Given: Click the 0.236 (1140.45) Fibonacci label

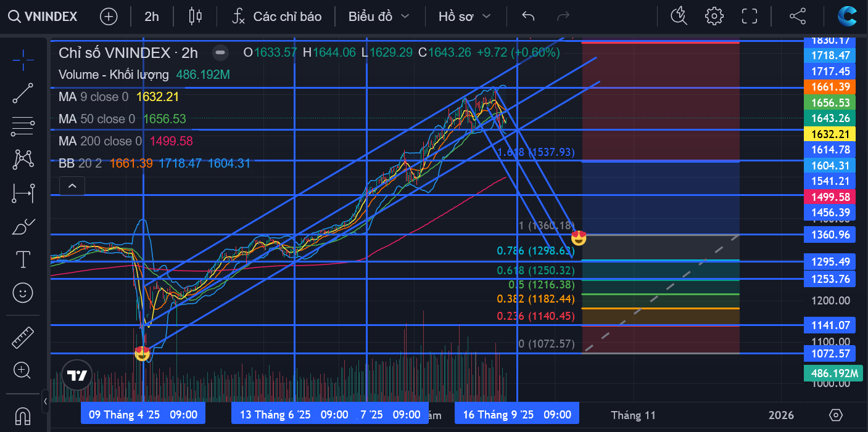Looking at the screenshot, I should click(x=535, y=316).
